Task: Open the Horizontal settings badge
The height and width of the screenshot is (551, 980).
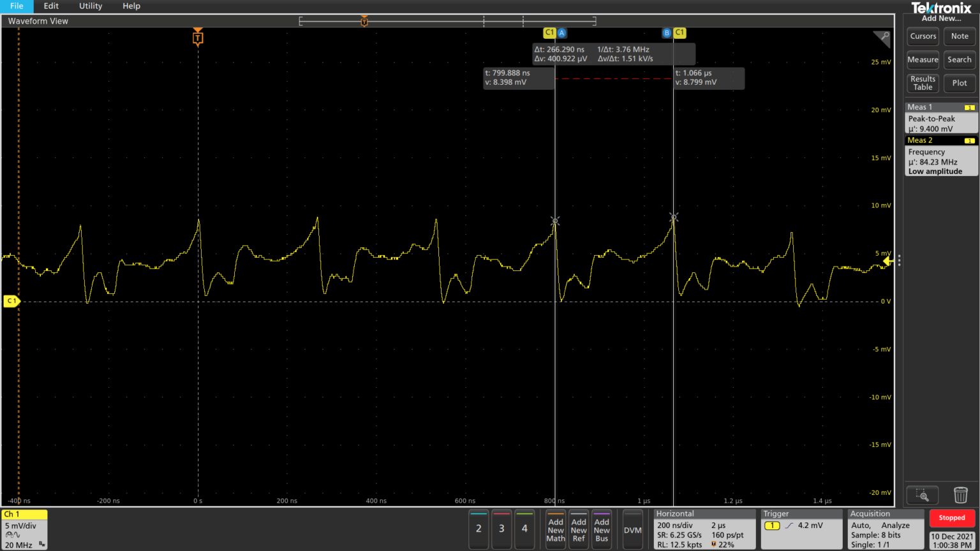Action: pyautogui.click(x=705, y=529)
